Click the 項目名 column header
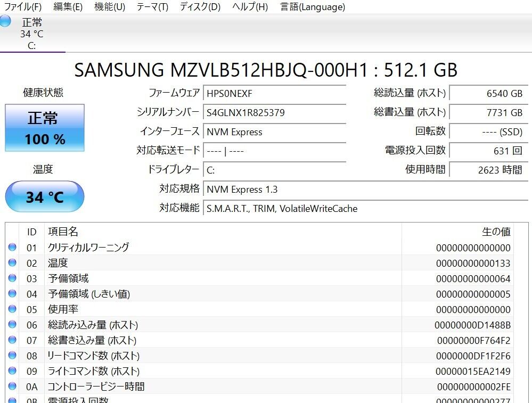The width and height of the screenshot is (532, 403). coord(63,232)
